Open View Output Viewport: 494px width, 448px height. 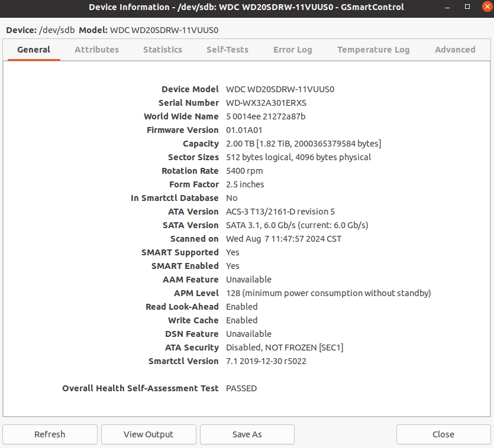pos(148,434)
